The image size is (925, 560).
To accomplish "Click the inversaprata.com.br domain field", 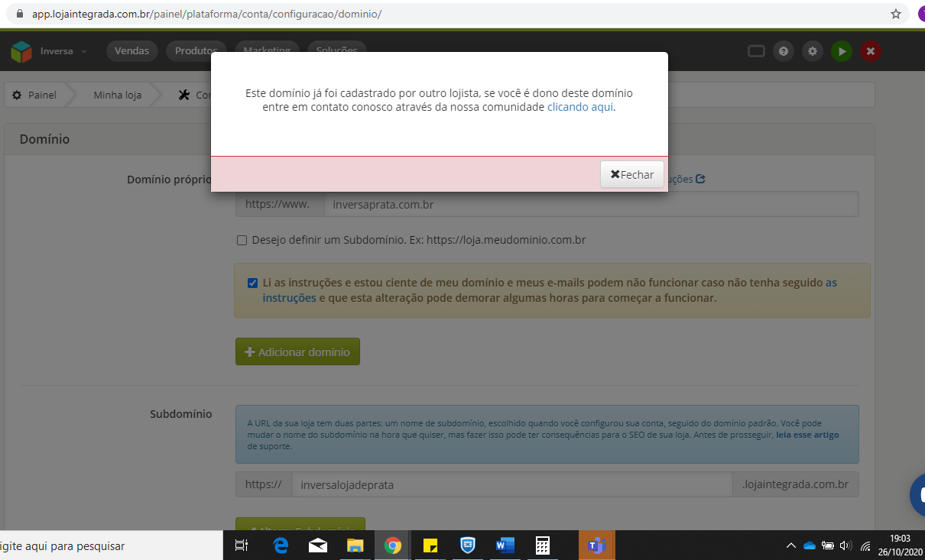I will tap(591, 204).
